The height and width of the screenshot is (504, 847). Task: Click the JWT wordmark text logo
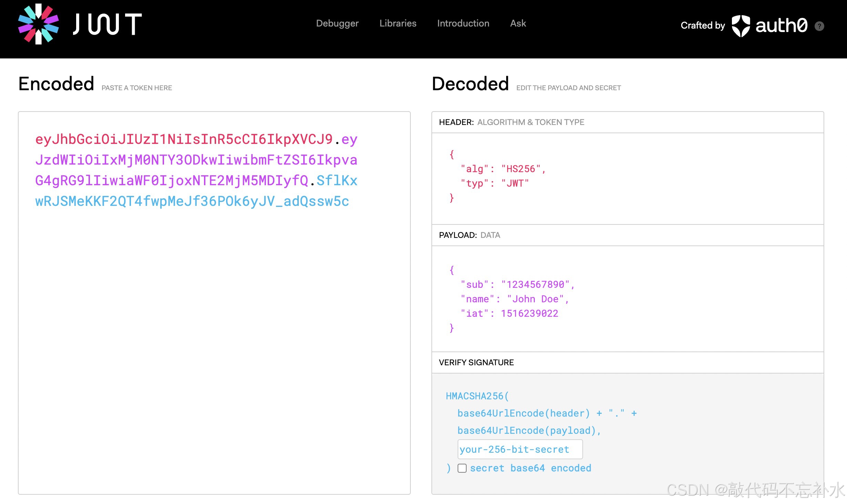pos(107,24)
